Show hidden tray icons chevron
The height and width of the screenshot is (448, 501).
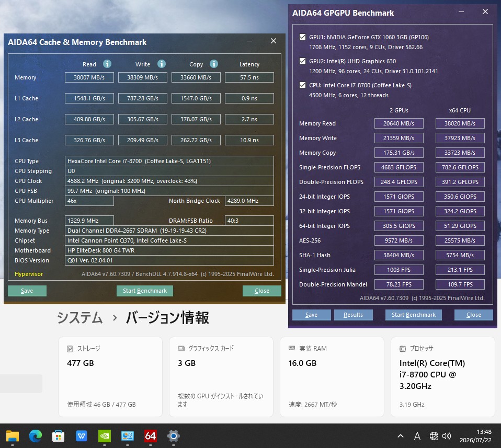pos(401,436)
